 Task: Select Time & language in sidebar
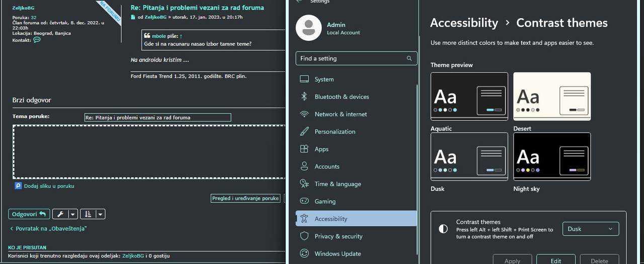[356, 184]
